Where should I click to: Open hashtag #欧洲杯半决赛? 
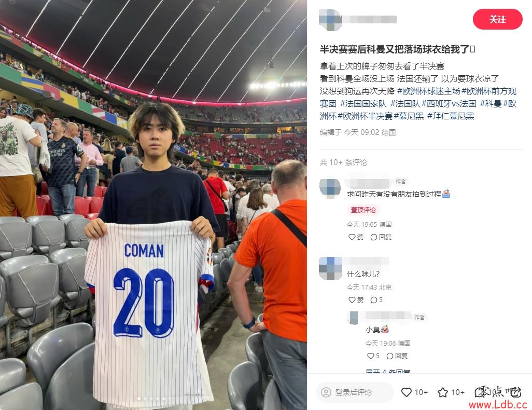[365, 116]
